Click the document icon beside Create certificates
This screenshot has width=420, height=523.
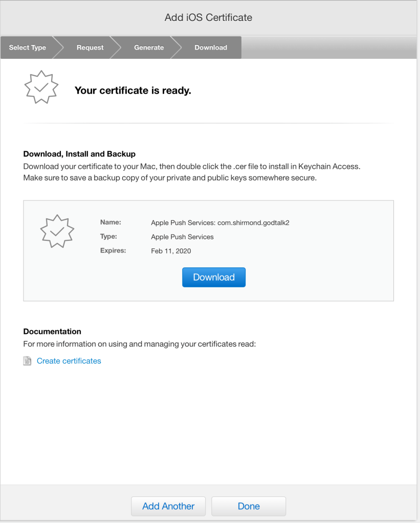(28, 361)
